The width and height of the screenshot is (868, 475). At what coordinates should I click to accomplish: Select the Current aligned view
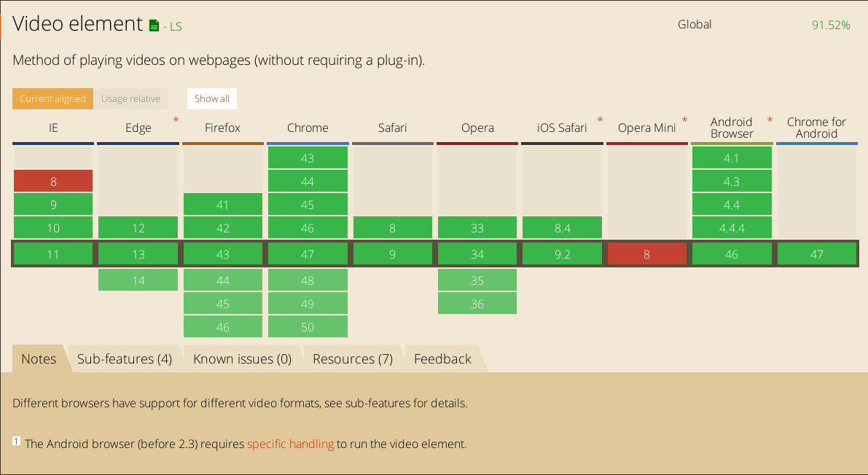(52, 99)
